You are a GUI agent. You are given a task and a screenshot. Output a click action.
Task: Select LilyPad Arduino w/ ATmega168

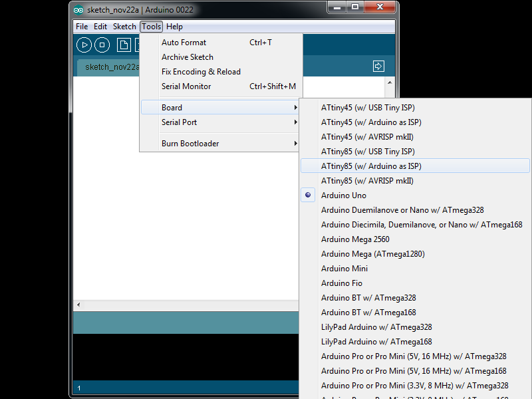415,341
